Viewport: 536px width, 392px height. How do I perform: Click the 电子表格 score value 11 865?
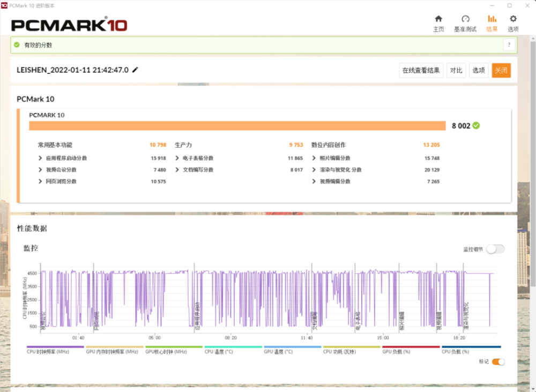(x=295, y=158)
